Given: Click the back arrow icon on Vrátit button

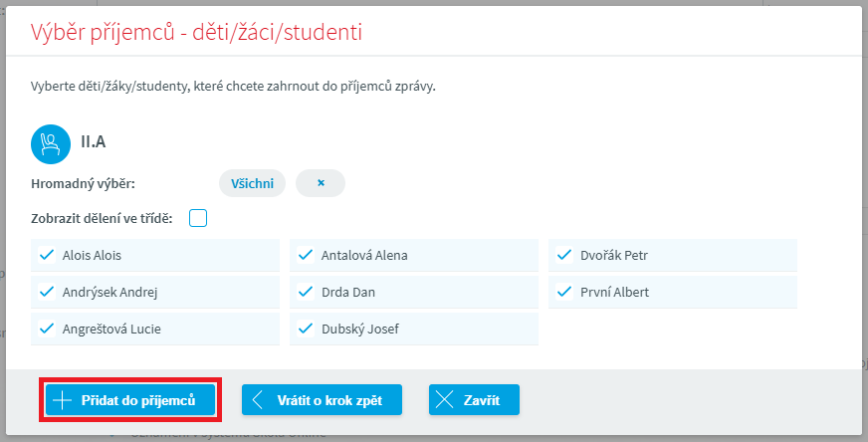Looking at the screenshot, I should (258, 400).
